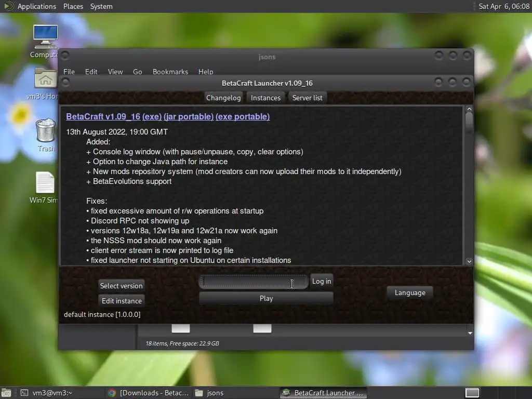Focus the username input field
The image size is (532, 399).
253,282
